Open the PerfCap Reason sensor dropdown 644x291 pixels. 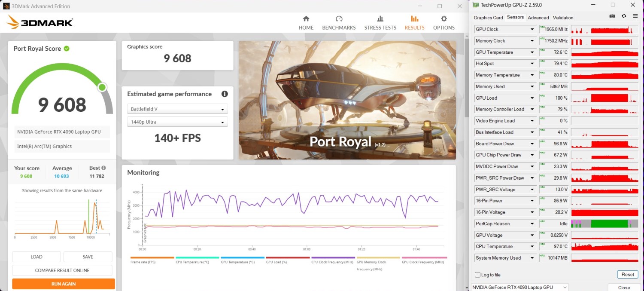[533, 224]
